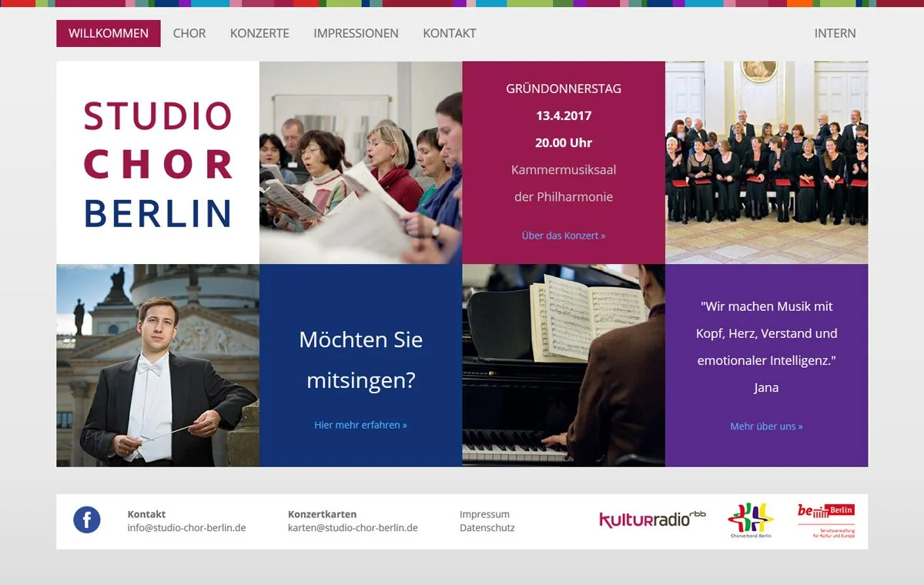Click the 'Jana' quote attribution

pyautogui.click(x=766, y=387)
